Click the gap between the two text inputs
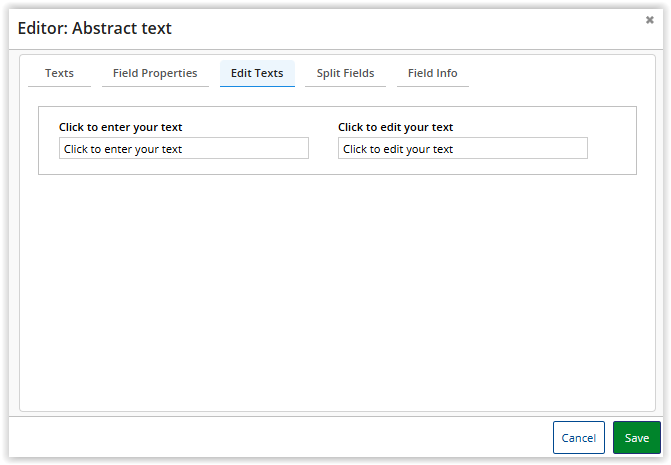Screen dimensions: 671x465 pyautogui.click(x=323, y=148)
